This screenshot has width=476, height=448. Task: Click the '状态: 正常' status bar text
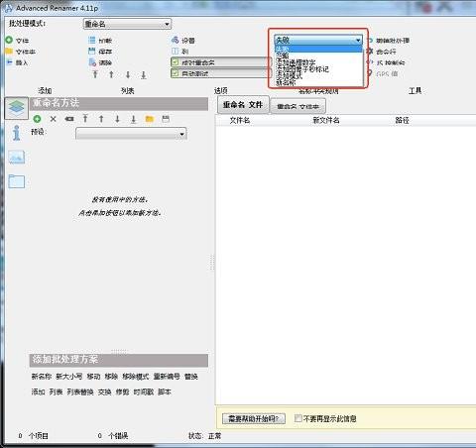204,436
